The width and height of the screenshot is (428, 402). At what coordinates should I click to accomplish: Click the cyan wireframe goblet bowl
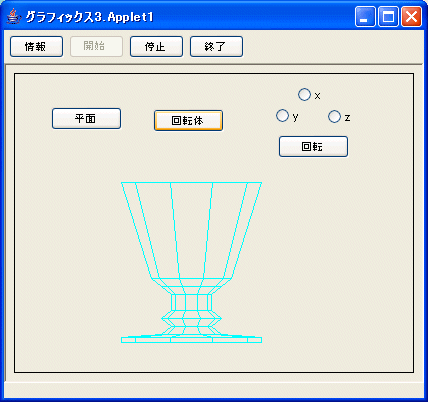[x=191, y=230]
